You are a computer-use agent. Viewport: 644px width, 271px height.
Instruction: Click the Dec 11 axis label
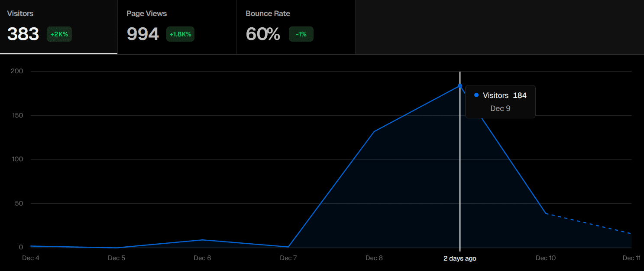pyautogui.click(x=631, y=258)
